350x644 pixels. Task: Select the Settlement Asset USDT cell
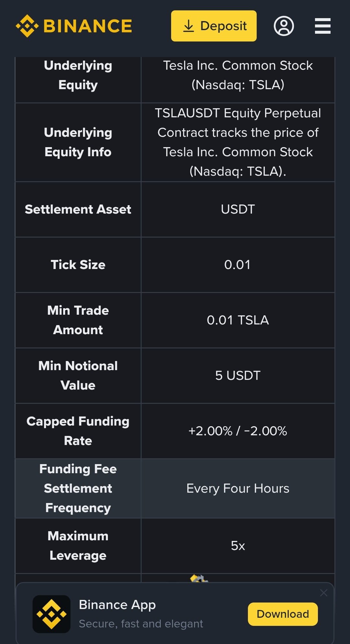pyautogui.click(x=238, y=209)
